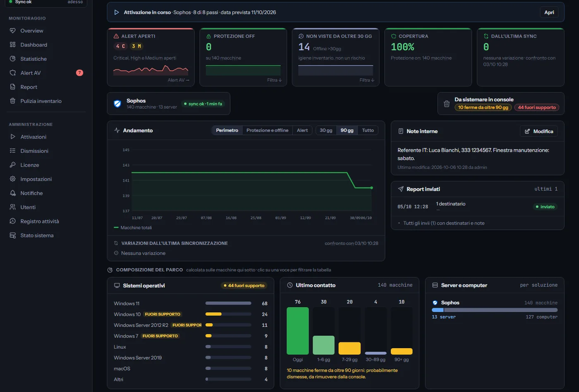Set chart range to Tutto
The height and width of the screenshot is (392, 579).
click(368, 130)
